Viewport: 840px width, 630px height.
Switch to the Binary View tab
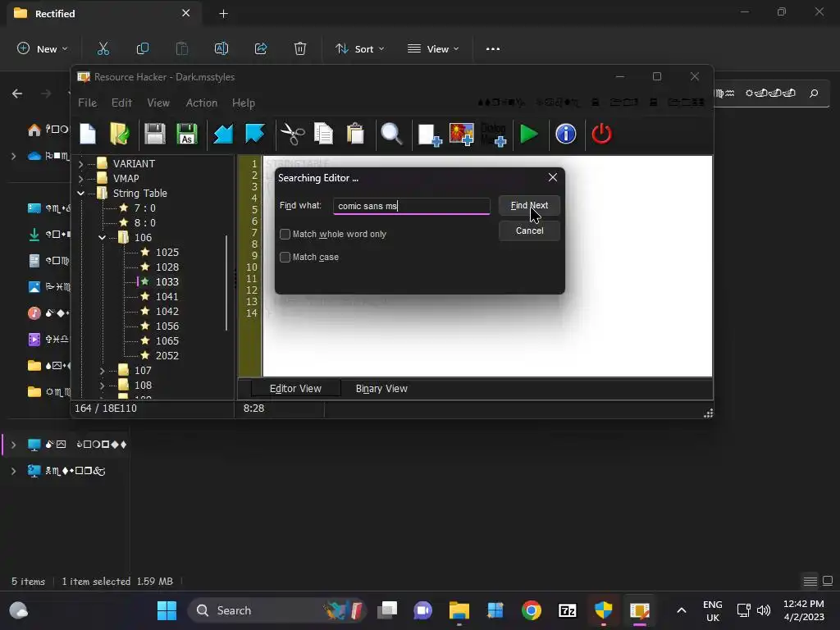tap(381, 388)
